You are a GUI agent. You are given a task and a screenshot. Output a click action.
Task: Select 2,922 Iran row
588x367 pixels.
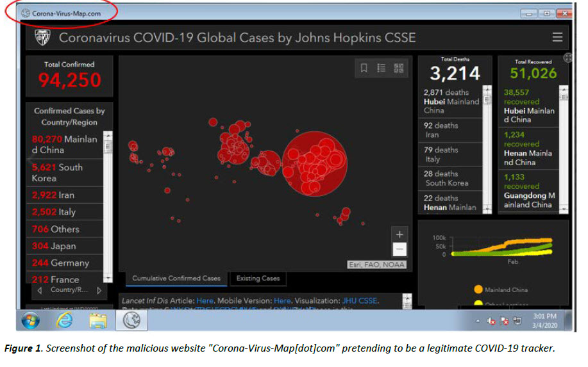65,195
